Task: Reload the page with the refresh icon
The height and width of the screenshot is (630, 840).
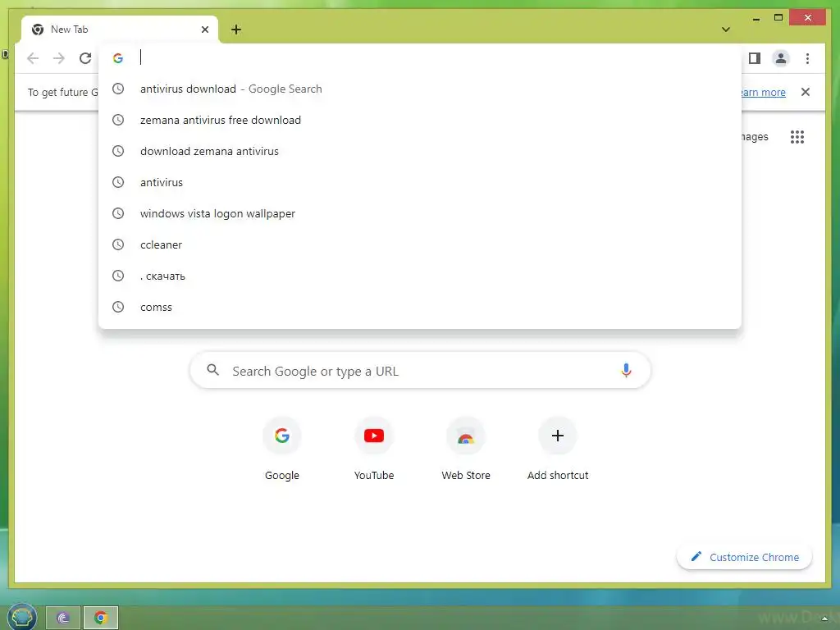Action: tap(85, 58)
